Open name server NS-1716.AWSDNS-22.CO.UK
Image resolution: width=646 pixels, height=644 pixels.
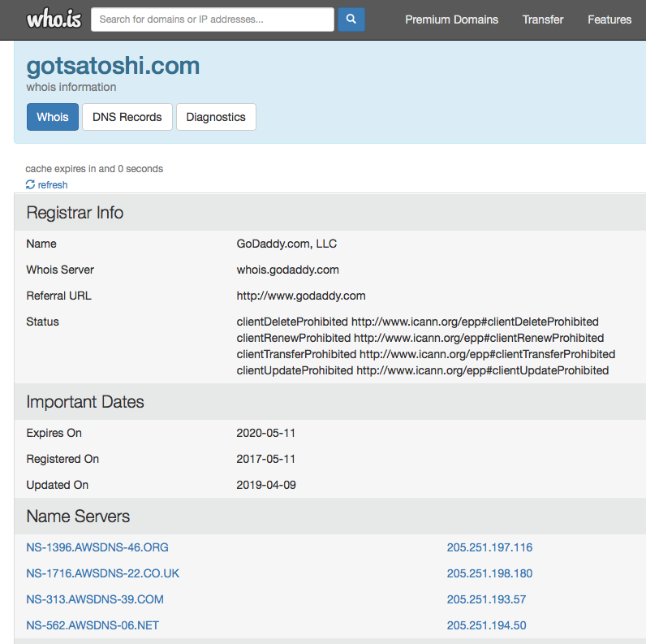pos(102,573)
